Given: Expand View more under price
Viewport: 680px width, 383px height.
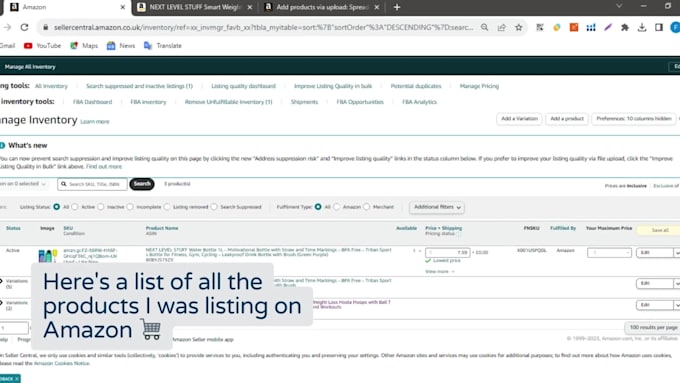Looking at the screenshot, I should 439,272.
